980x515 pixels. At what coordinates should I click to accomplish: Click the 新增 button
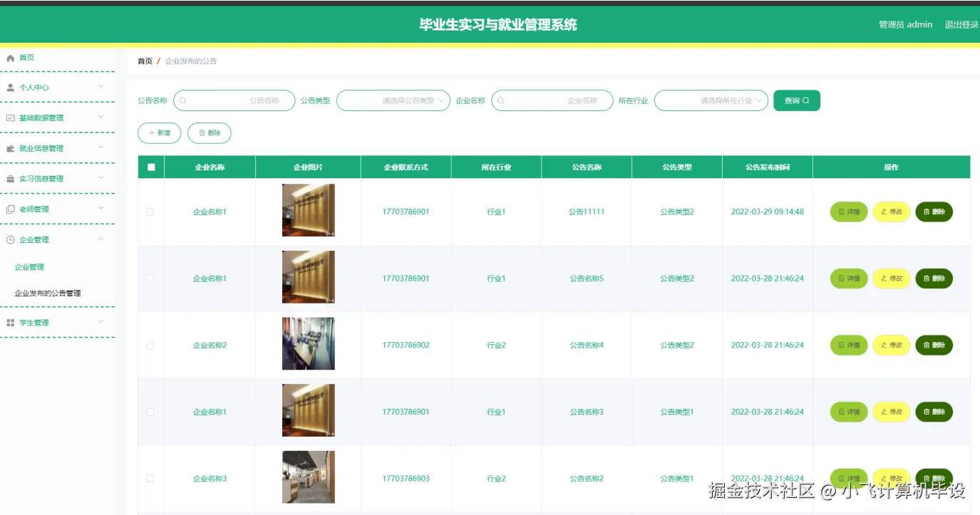[x=159, y=133]
